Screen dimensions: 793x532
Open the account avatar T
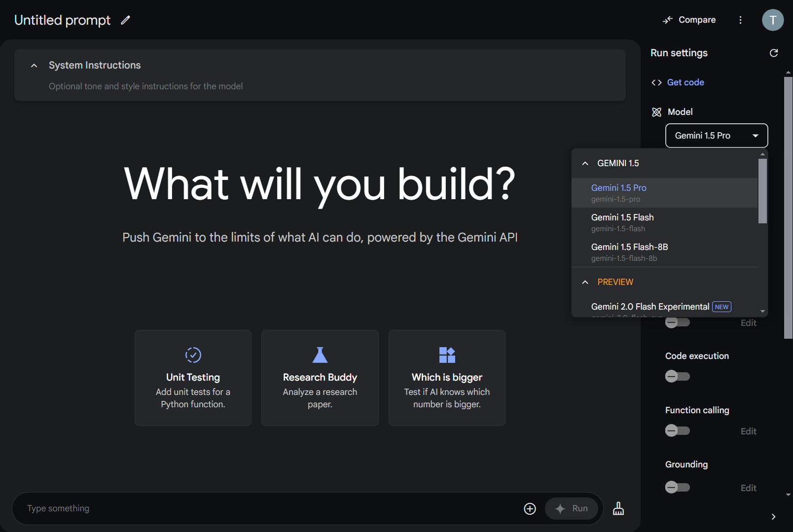[x=773, y=20]
